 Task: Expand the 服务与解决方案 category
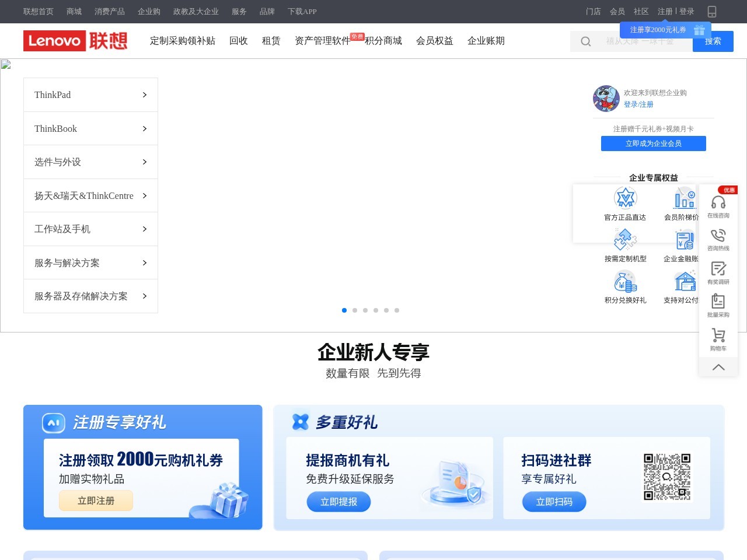90,262
